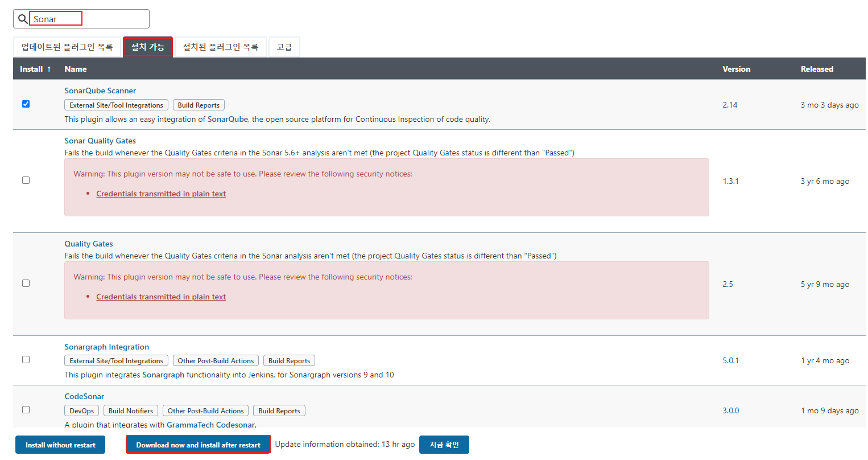Screen dimensions: 868x460
Task: Open the 업데이트된 플러그인 목록 tab
Action: point(67,47)
